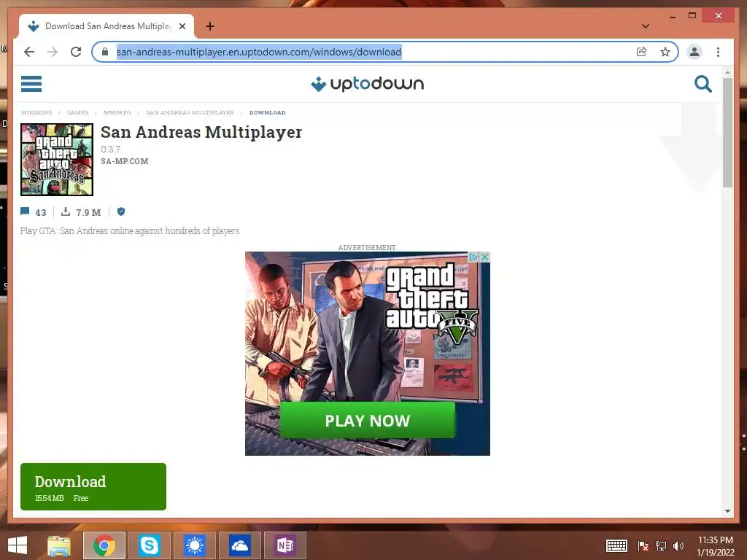
Task: View site info via padlock icon
Action: coord(105,52)
